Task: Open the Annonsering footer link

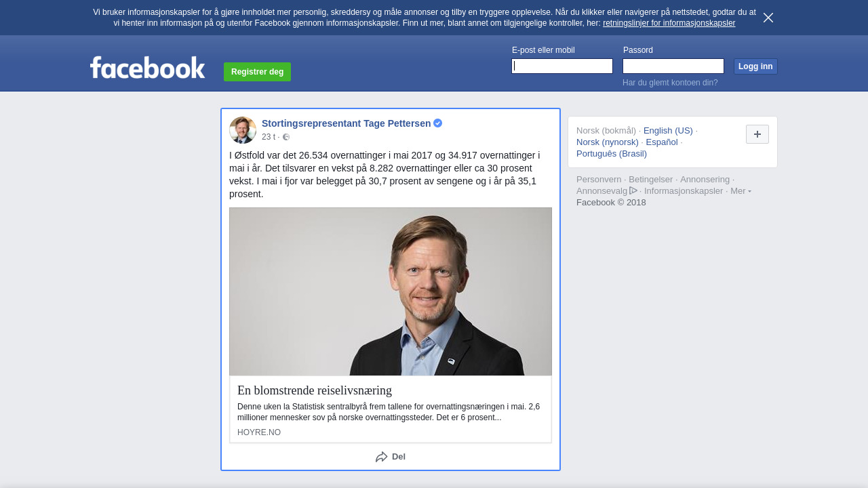Action: (705, 179)
